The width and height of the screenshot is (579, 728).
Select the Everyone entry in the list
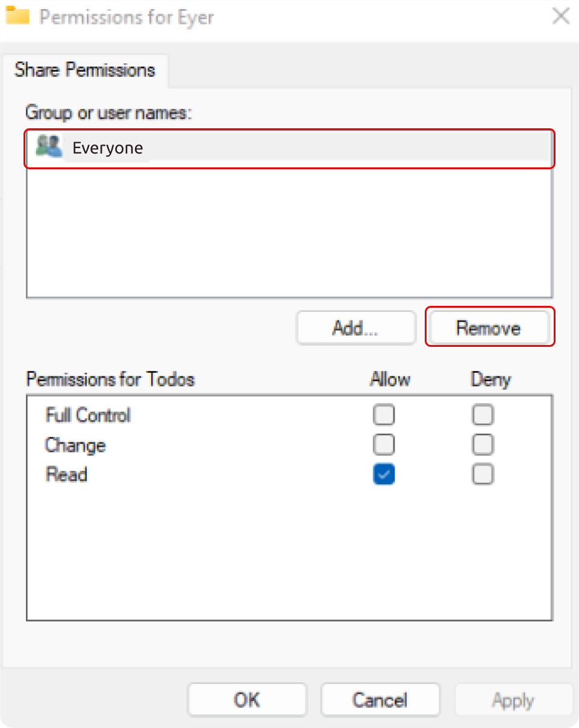289,149
